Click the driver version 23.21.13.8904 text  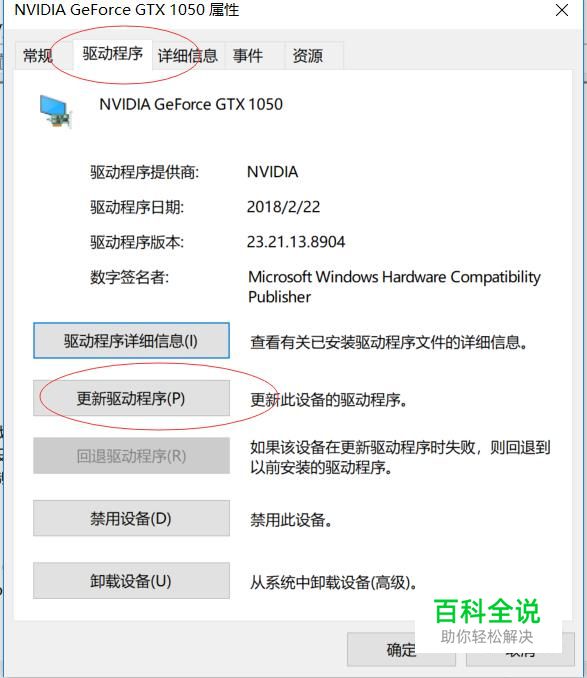[296, 242]
